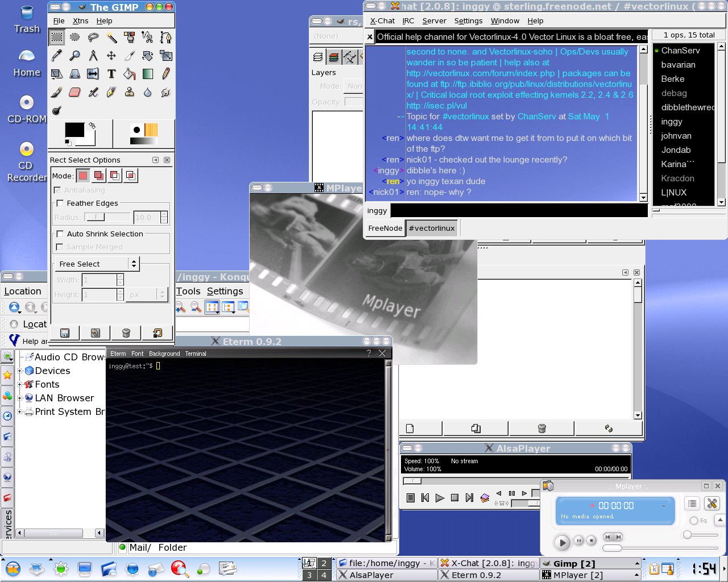The width and height of the screenshot is (728, 582).
Task: Select the Intelligent Scissors tool
Action: (x=148, y=38)
